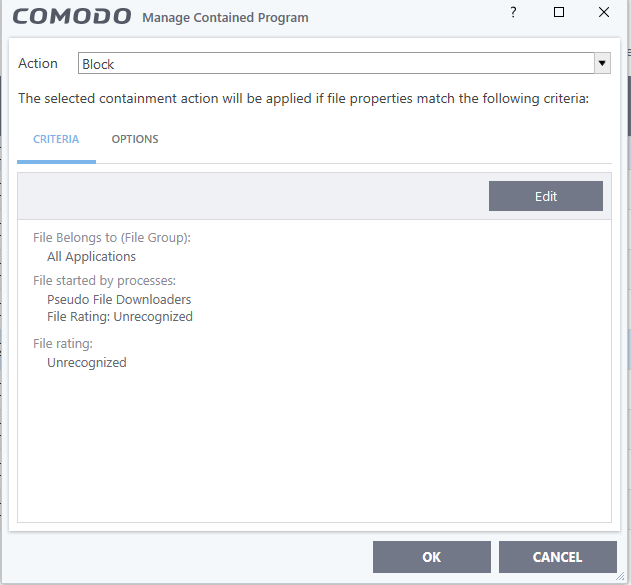Select Unrecognized under File rating

[x=87, y=362]
